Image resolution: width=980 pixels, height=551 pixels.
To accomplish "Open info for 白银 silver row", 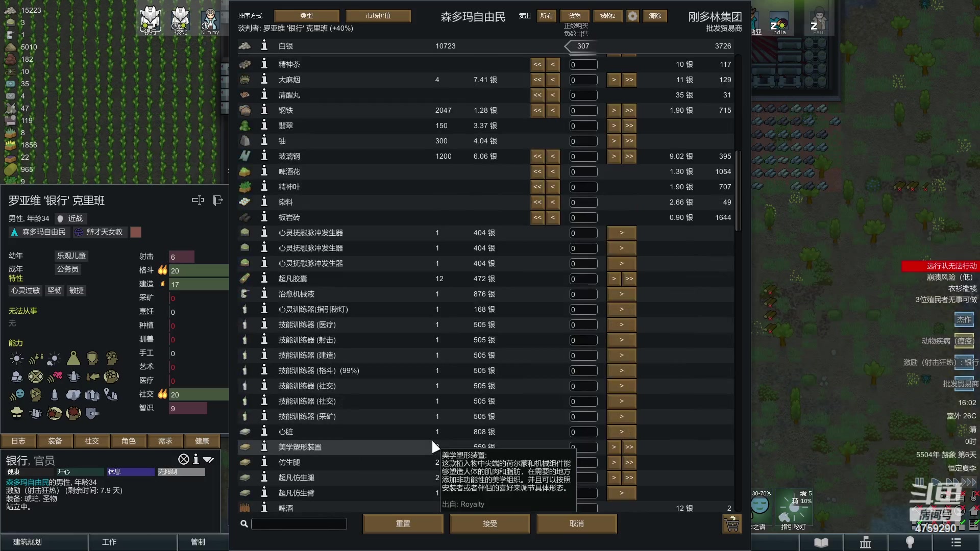I will click(264, 45).
